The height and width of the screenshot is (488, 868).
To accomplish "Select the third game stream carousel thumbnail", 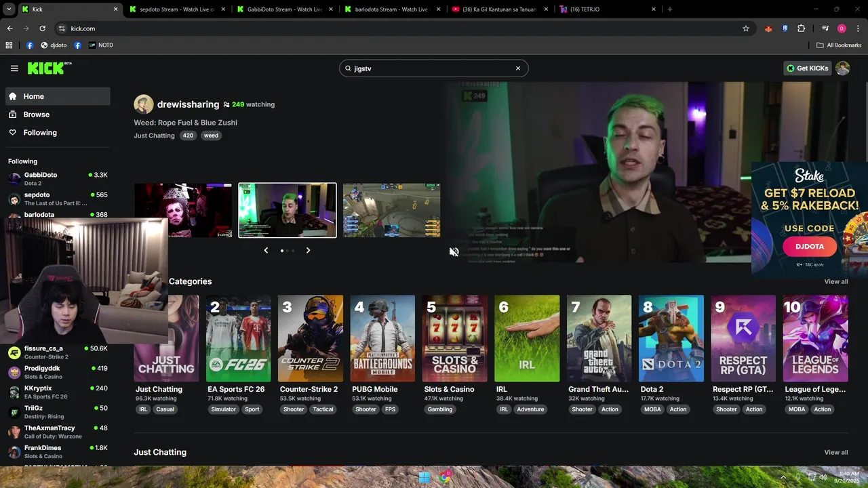I will tap(392, 210).
